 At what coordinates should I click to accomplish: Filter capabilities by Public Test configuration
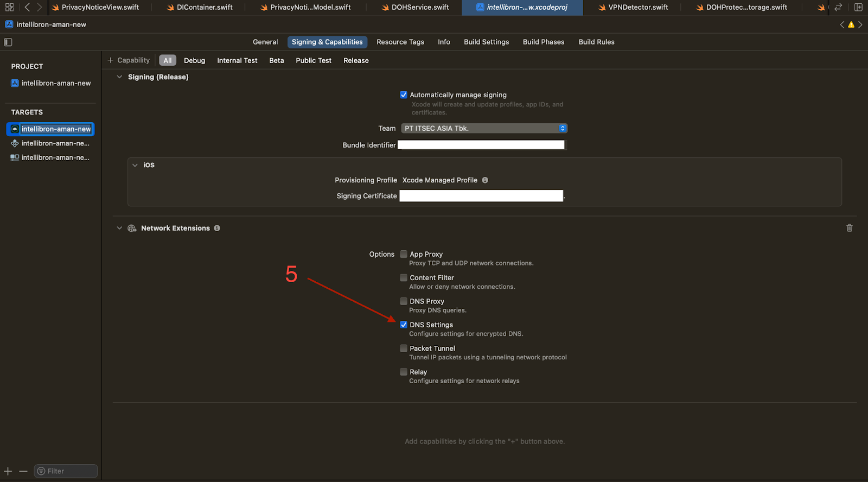(314, 60)
